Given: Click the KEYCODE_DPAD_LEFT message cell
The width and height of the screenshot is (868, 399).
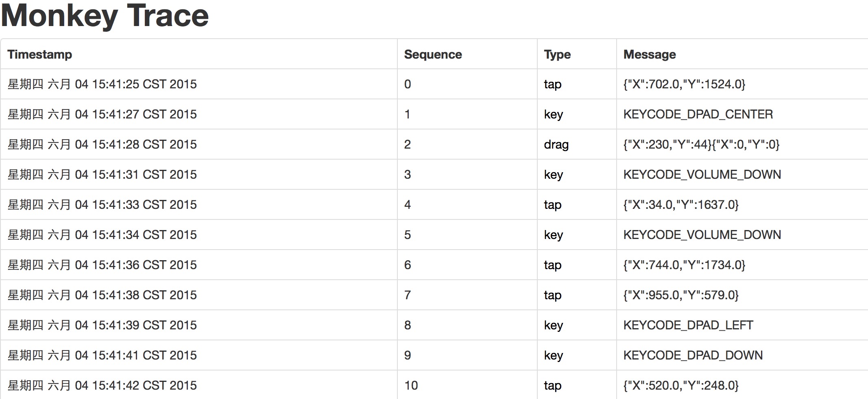Looking at the screenshot, I should click(688, 325).
